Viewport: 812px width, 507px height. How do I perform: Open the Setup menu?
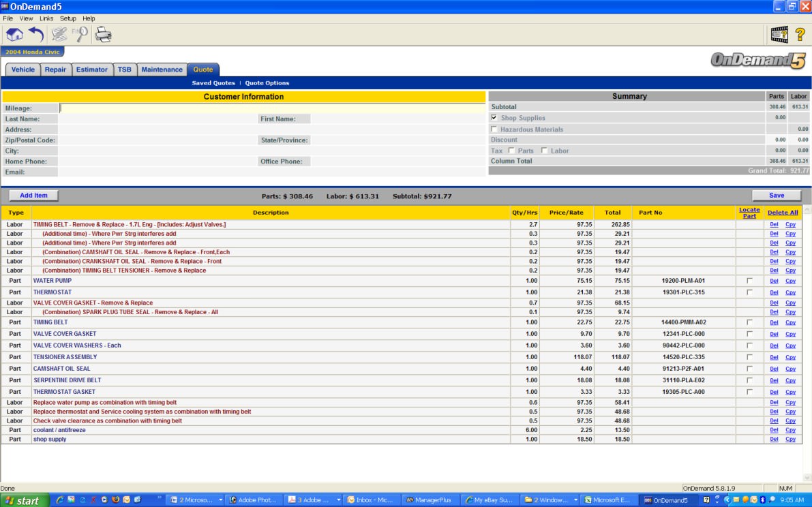tap(68, 18)
